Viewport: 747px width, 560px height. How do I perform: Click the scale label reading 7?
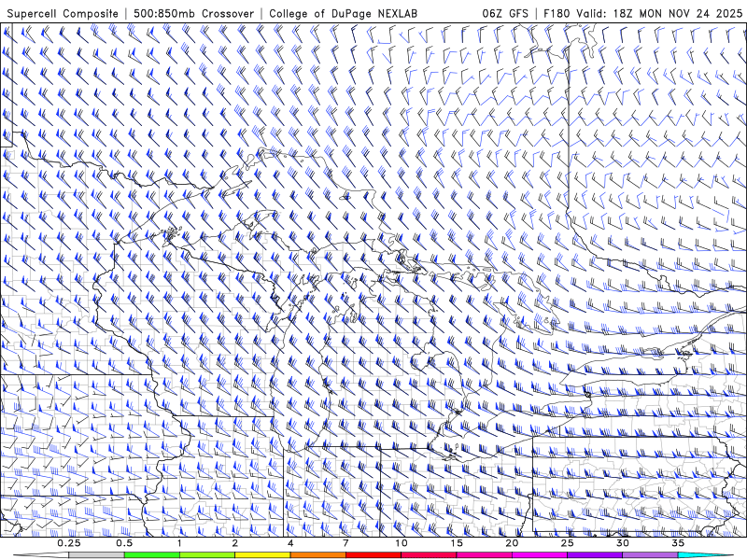pos(345,543)
